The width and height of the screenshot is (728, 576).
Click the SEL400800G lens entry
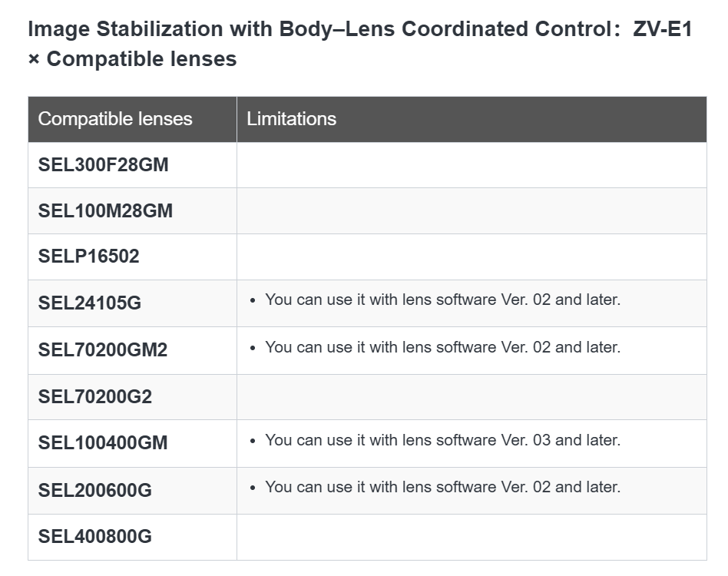tap(95, 537)
